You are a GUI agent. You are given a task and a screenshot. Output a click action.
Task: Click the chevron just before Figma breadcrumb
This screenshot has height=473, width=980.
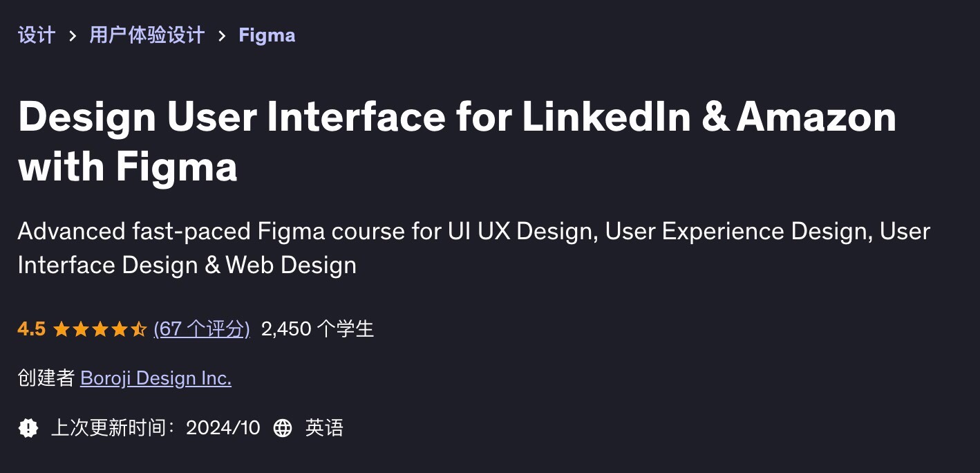tap(222, 35)
